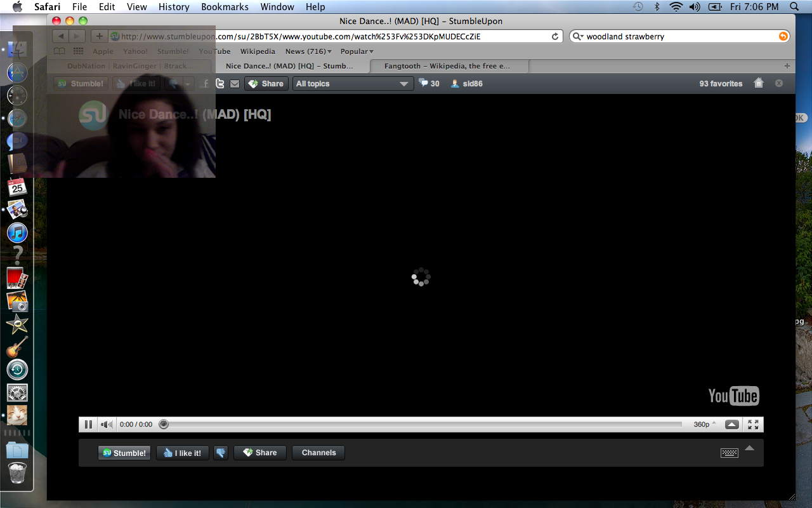This screenshot has width=812, height=508.
Task: Open the iTunes icon in the Dock
Action: (17, 232)
